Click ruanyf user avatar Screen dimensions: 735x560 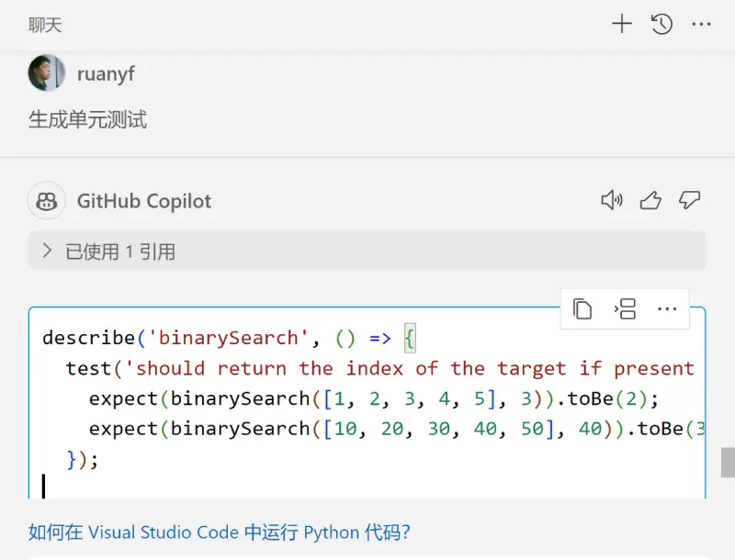pos(47,73)
